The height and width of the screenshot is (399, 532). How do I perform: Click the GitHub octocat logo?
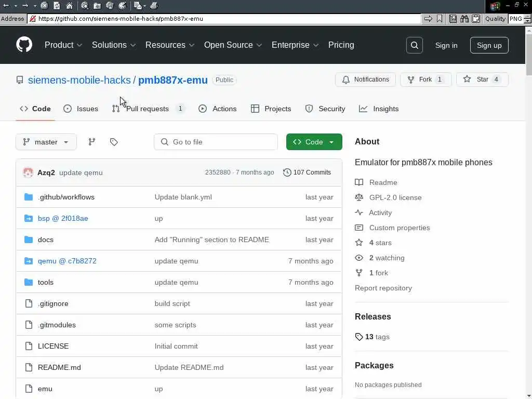point(24,45)
